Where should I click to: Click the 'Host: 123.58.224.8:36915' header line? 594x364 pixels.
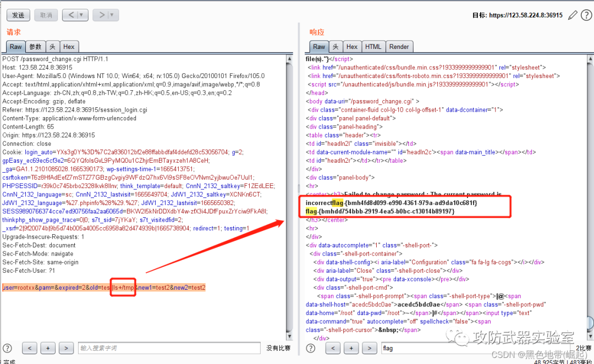[x=37, y=68]
